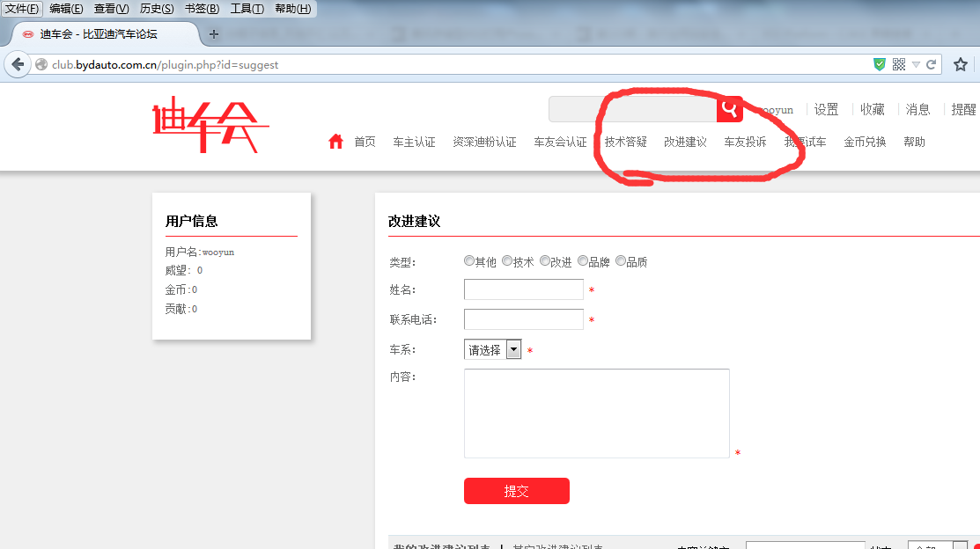The width and height of the screenshot is (980, 549).
Task: Click the 用户名:wooyun text
Action: click(199, 252)
